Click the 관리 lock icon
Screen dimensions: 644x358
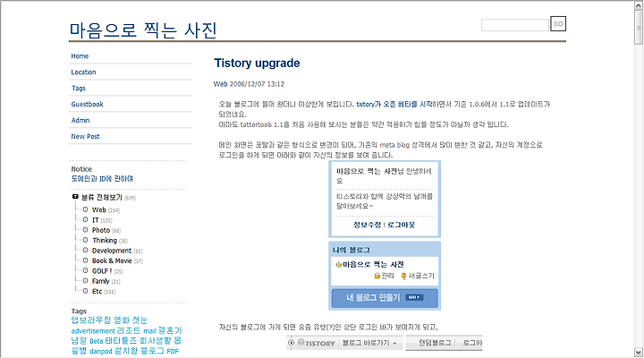[x=377, y=276]
